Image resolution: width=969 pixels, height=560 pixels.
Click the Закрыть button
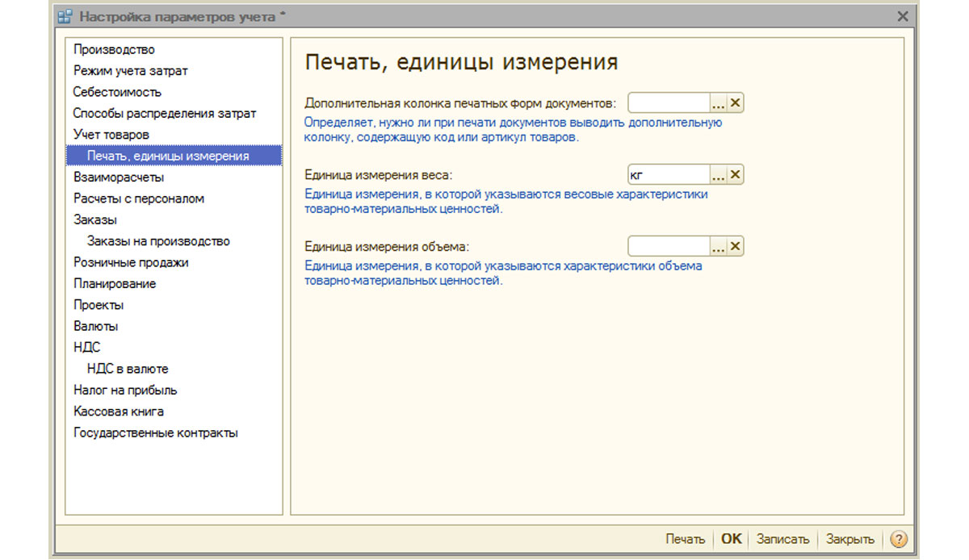[849, 539]
